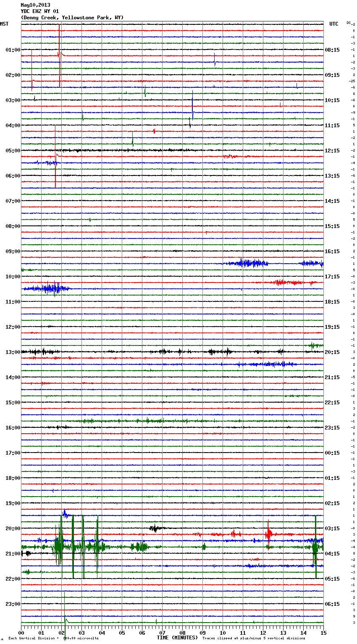Select the 08:00 MST time label

pos(13,226)
